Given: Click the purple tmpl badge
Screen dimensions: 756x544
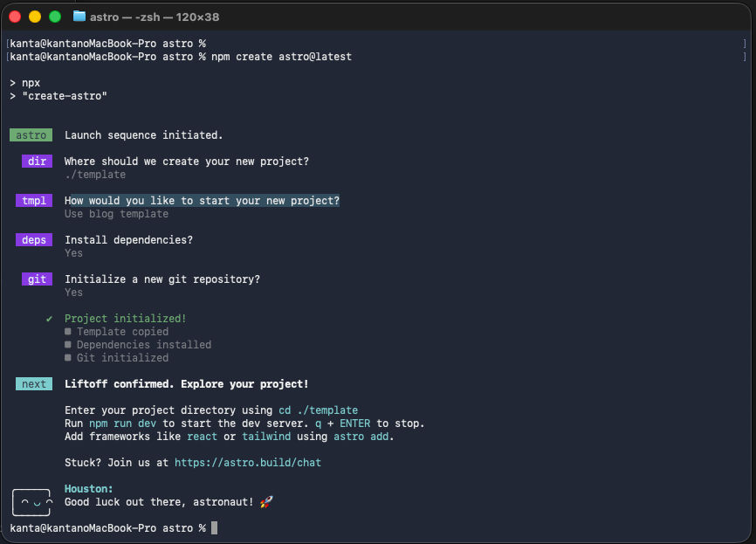Looking at the screenshot, I should click(34, 201).
